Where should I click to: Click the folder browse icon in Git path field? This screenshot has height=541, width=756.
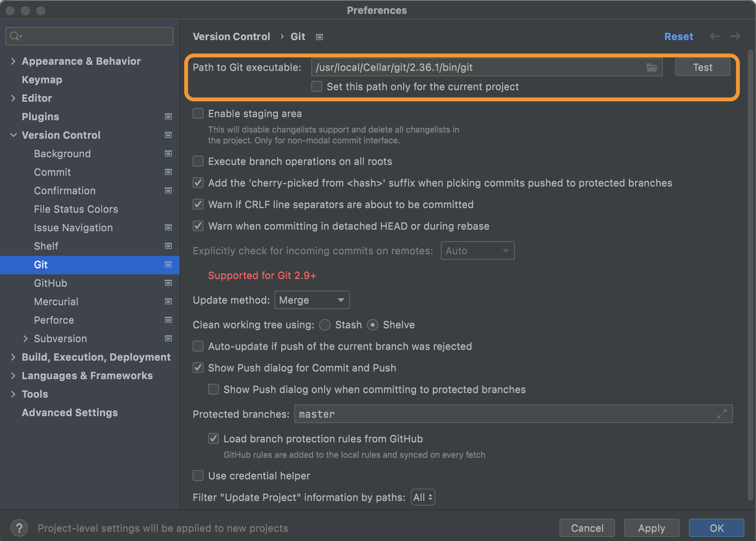tap(652, 67)
